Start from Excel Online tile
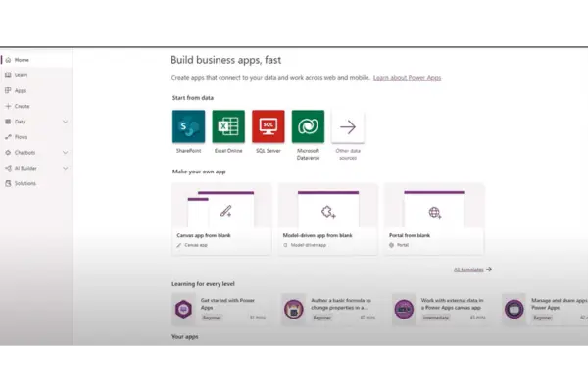This screenshot has height=392, width=588. pos(228,126)
